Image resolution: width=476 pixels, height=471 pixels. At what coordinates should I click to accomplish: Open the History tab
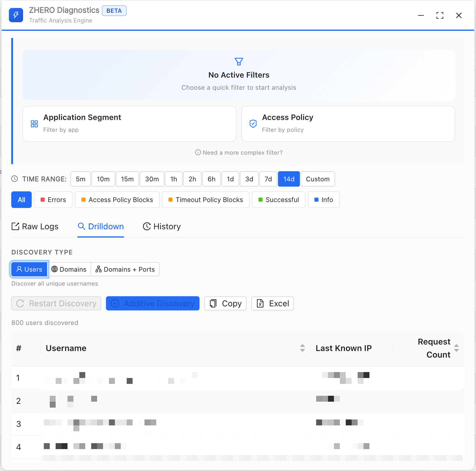point(162,226)
